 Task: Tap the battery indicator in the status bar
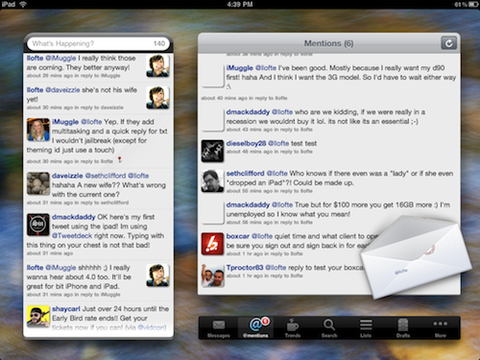click(x=473, y=4)
